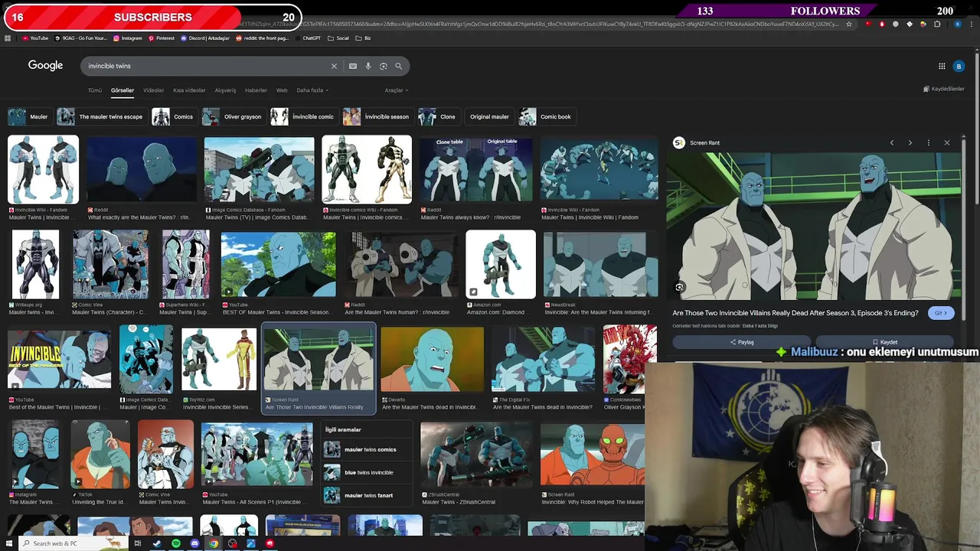Open the ChatGPT bookmark

click(x=306, y=38)
